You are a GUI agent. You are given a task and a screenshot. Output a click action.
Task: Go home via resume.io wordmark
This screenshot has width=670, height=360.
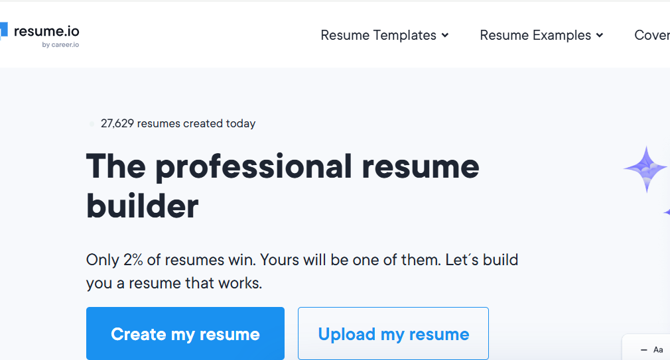coord(46,31)
